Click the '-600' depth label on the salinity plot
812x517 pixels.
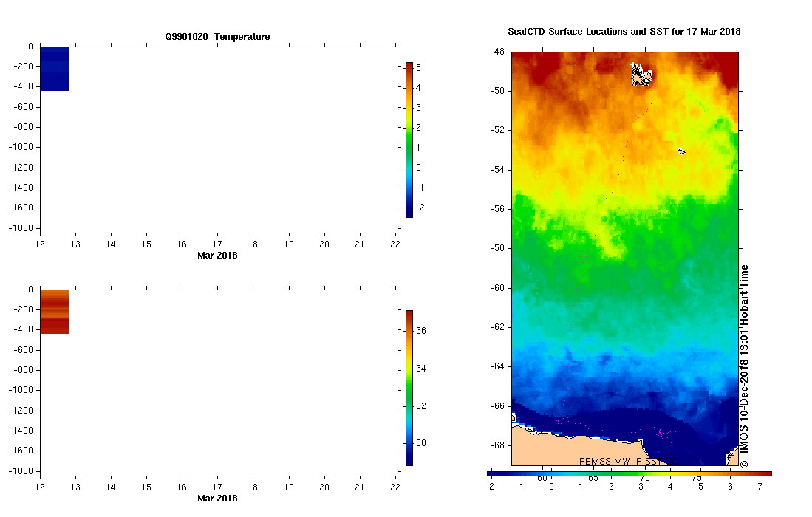pyautogui.click(x=24, y=350)
